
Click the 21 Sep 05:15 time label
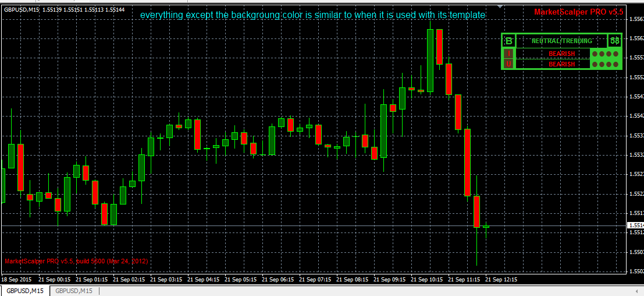[x=241, y=279]
